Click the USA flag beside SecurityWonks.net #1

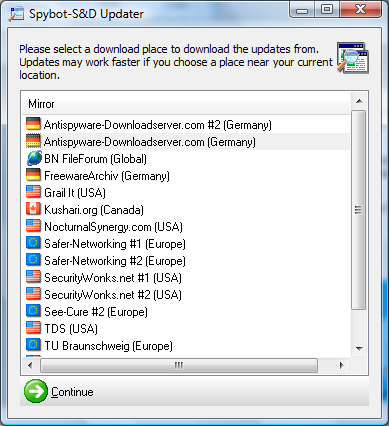pyautogui.click(x=33, y=277)
